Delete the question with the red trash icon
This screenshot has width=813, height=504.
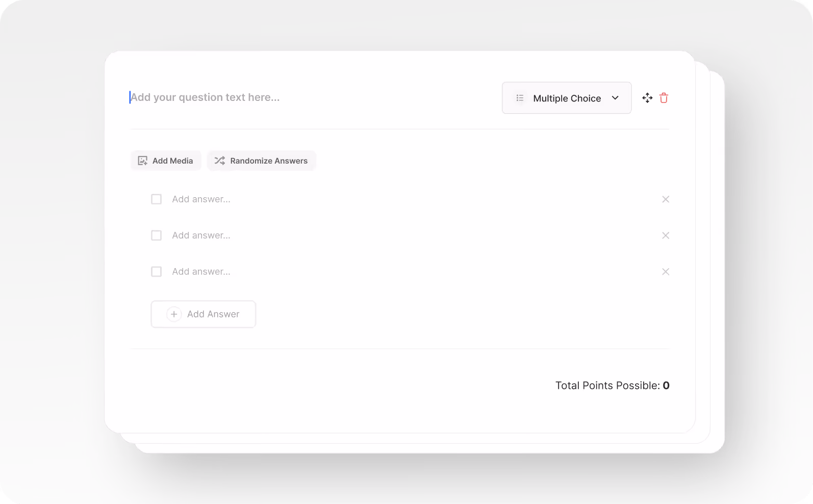[664, 98]
